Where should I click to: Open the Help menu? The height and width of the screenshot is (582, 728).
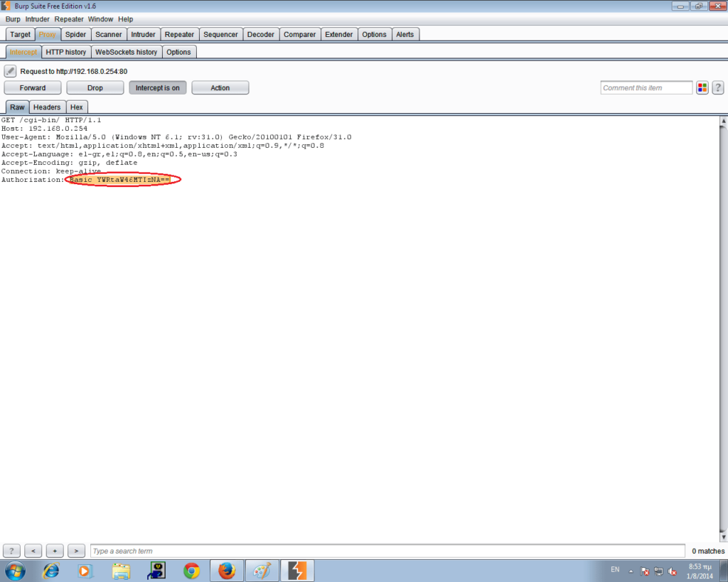125,19
